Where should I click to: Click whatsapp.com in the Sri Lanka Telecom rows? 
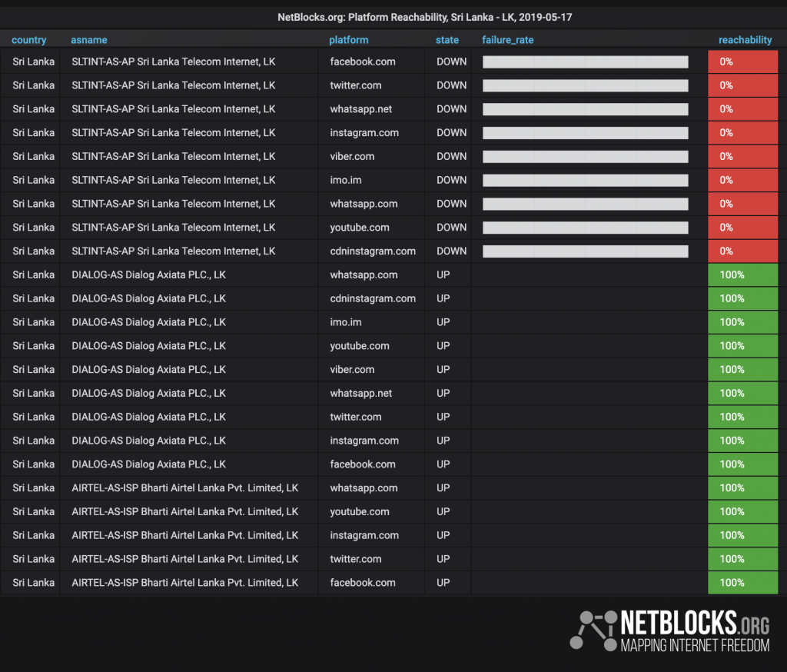364,204
